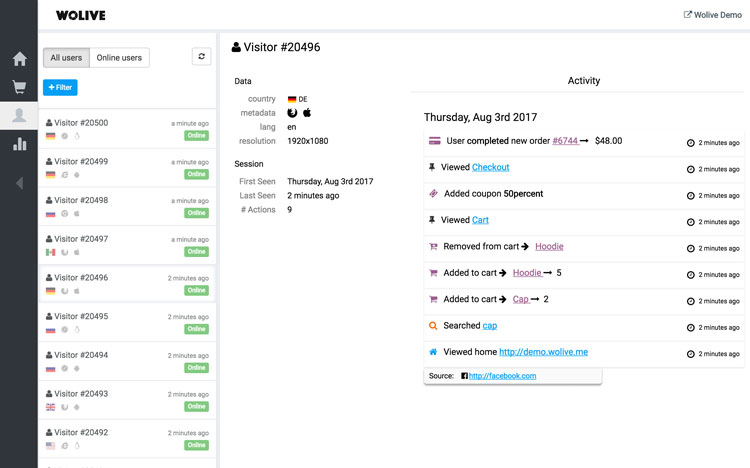
Task: Click the person icon beside Visitor #20496 heading
Action: [x=236, y=47]
